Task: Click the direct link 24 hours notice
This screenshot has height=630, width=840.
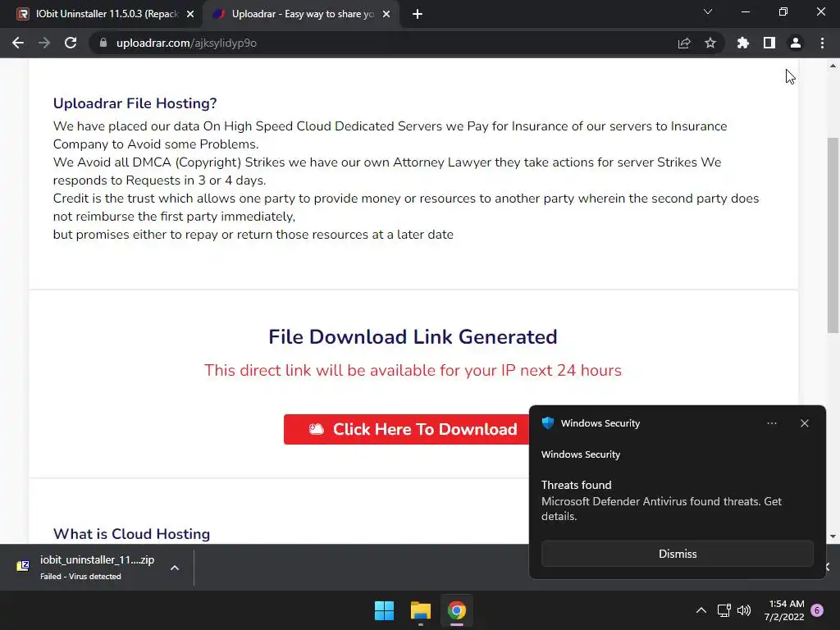Action: [x=413, y=370]
